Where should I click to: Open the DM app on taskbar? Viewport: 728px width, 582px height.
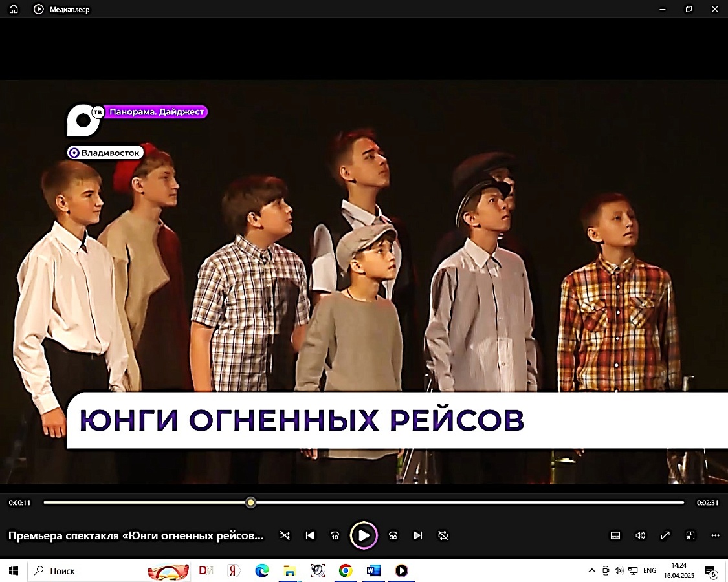point(206,570)
